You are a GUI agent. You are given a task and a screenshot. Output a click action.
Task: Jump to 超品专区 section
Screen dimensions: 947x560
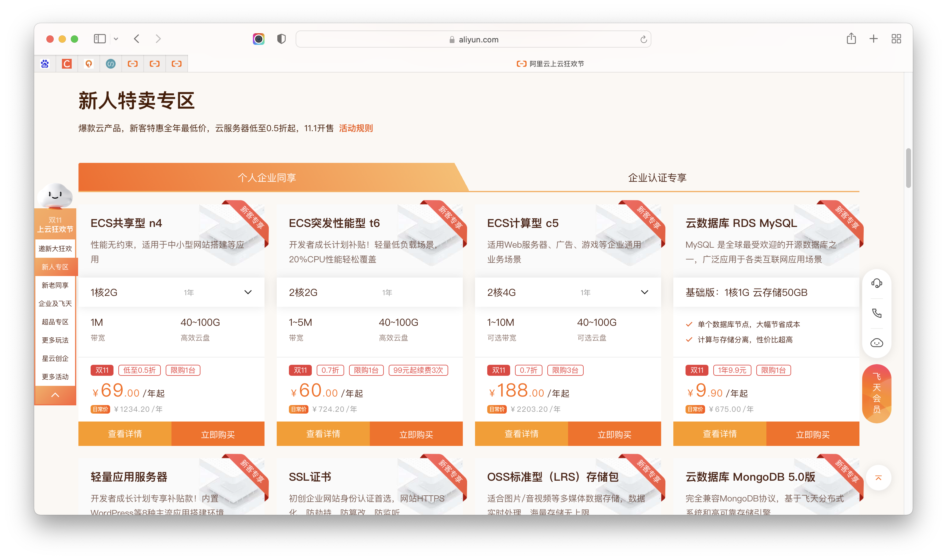tap(55, 322)
